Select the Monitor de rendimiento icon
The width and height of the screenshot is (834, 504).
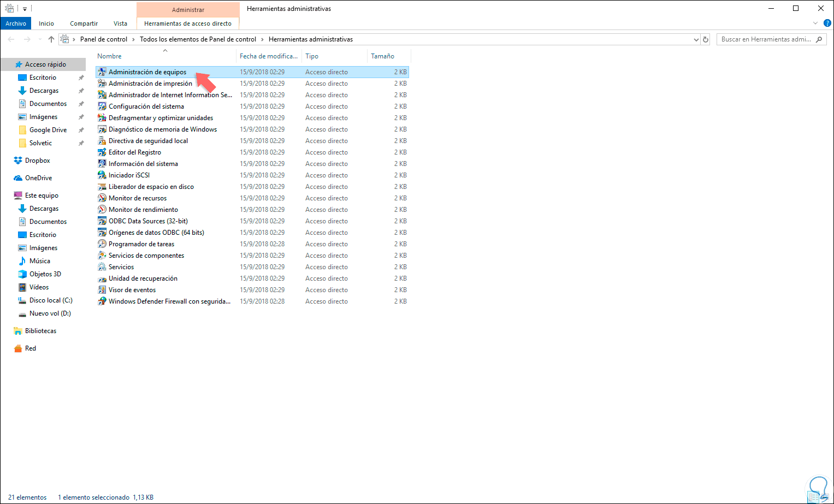pos(102,210)
